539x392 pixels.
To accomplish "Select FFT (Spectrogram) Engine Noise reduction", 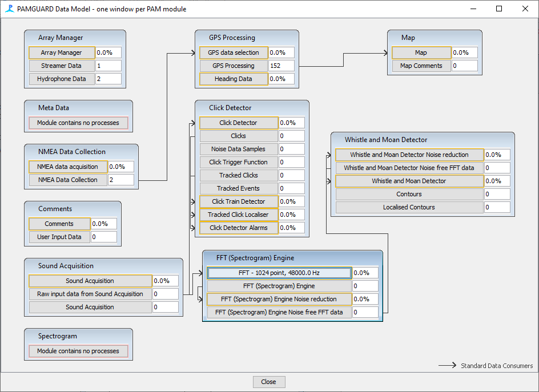I will [279, 299].
